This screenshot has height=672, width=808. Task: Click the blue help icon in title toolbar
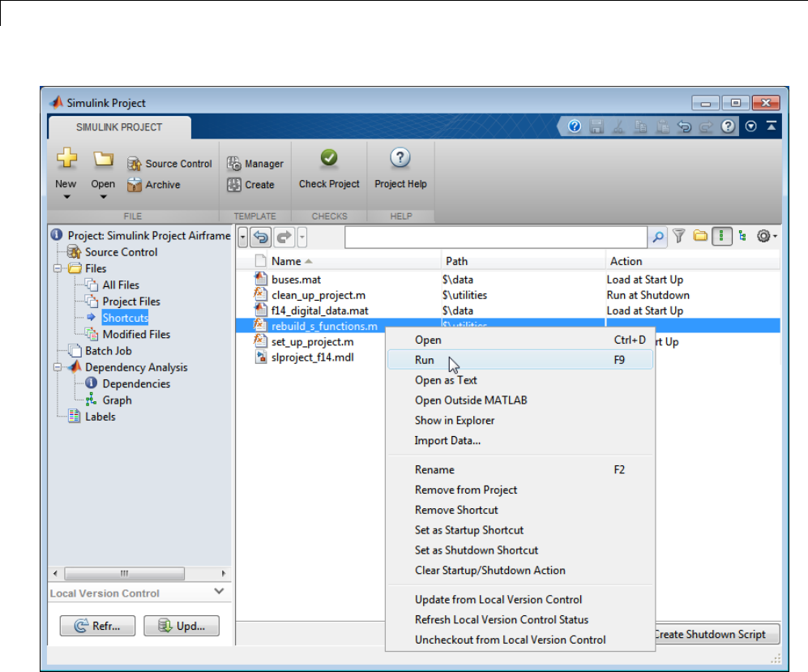[x=575, y=126]
